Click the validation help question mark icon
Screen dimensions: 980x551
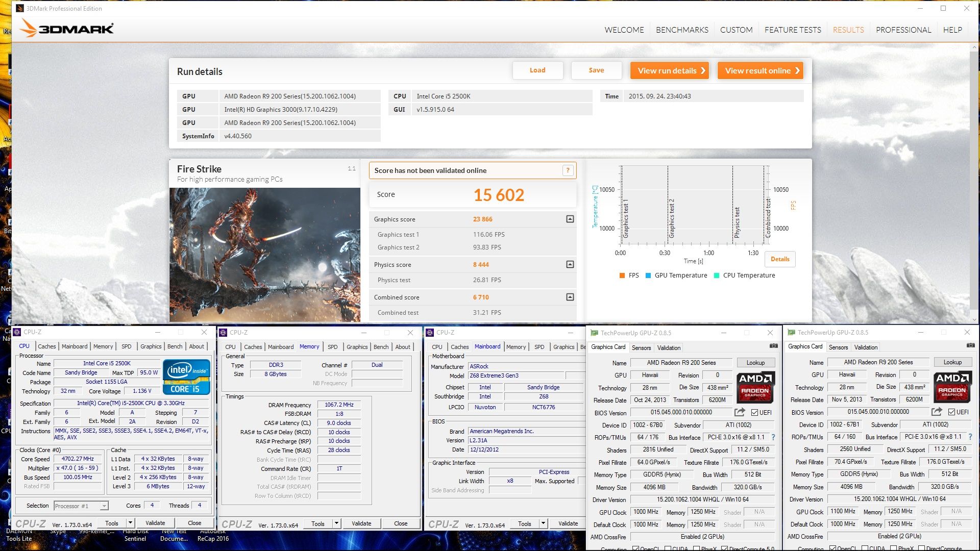click(568, 171)
